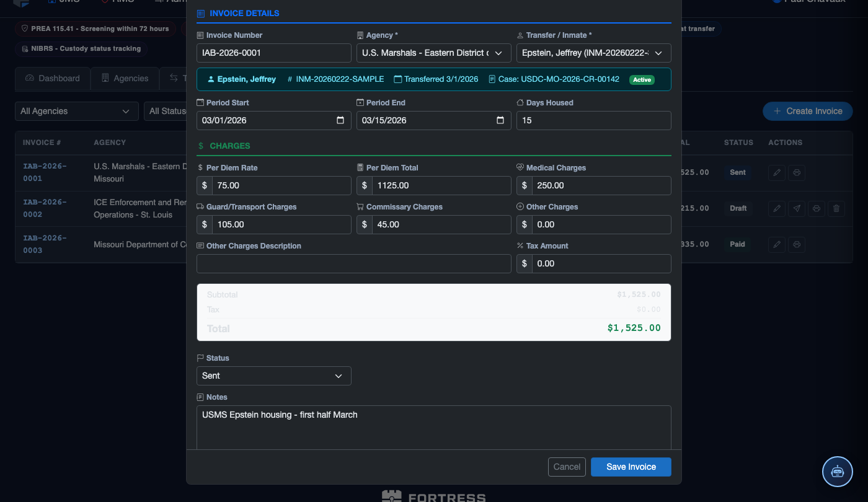Expand the Agency dropdown in invoice form
This screenshot has height=502, width=868.
pyautogui.click(x=434, y=53)
